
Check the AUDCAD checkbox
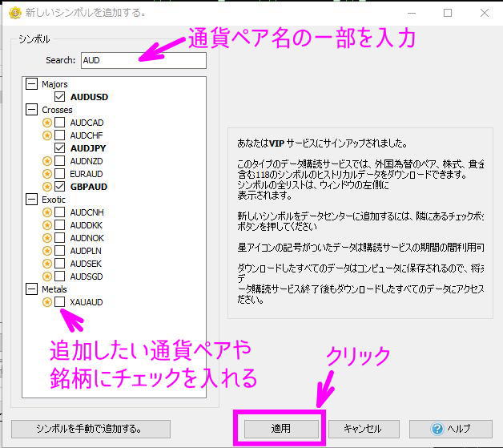point(59,123)
